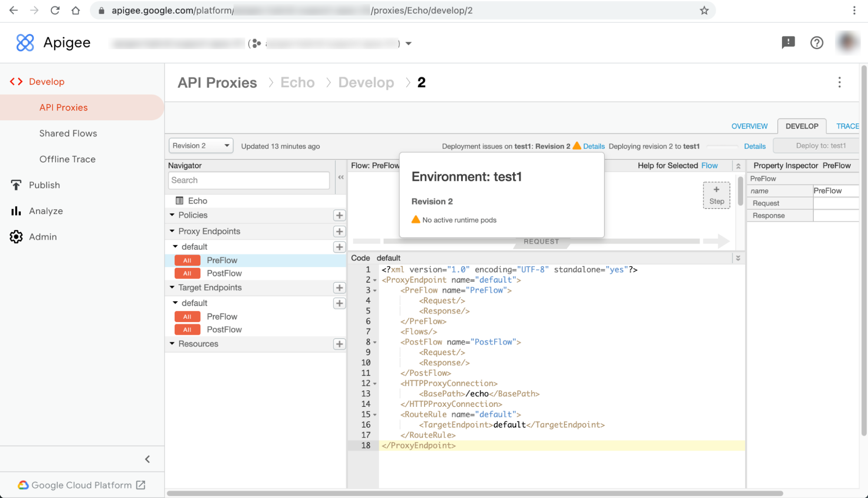This screenshot has height=498, width=868.
Task: Add a resource with plus icon
Action: [x=339, y=344]
